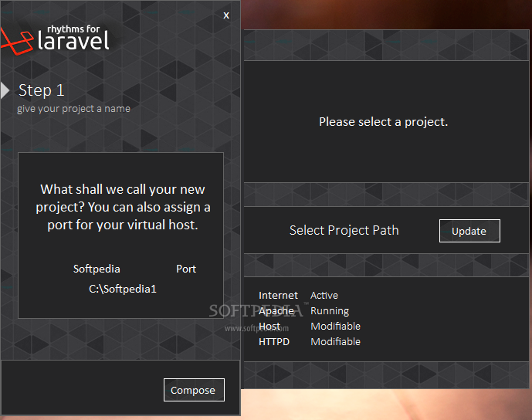Click the HTTPD status label
This screenshot has width=532, height=420.
(274, 341)
